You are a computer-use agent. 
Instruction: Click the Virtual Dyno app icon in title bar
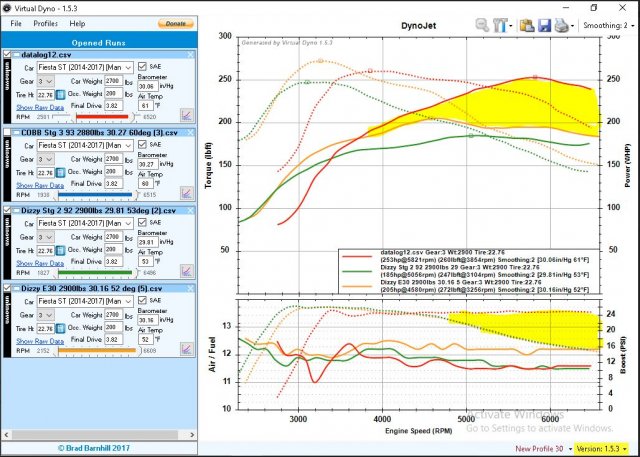point(7,8)
